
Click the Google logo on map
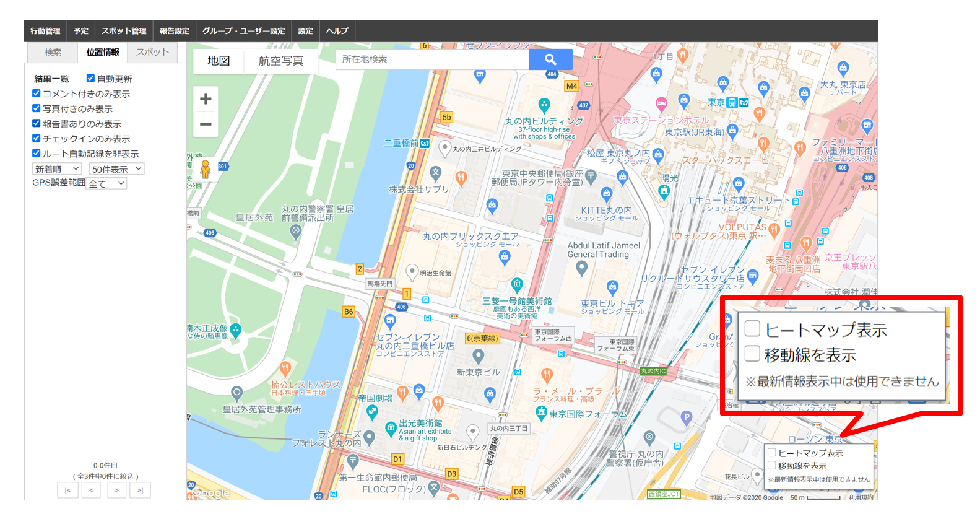point(210,492)
